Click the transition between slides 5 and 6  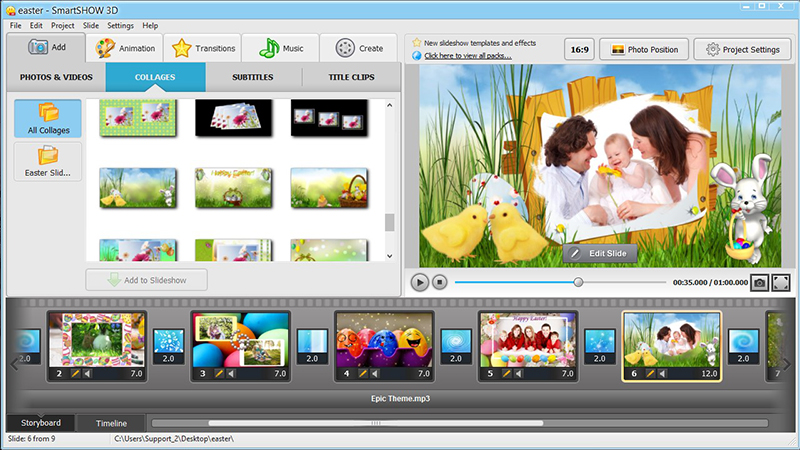coord(599,346)
